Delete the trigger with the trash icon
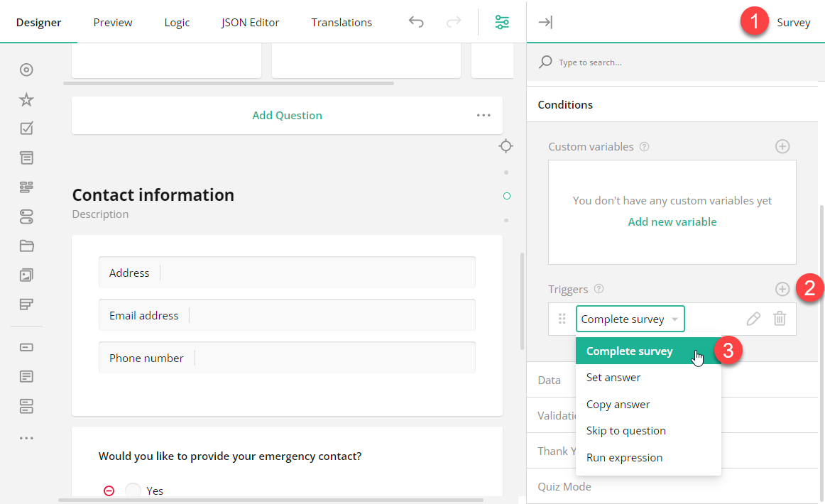 [x=780, y=319]
